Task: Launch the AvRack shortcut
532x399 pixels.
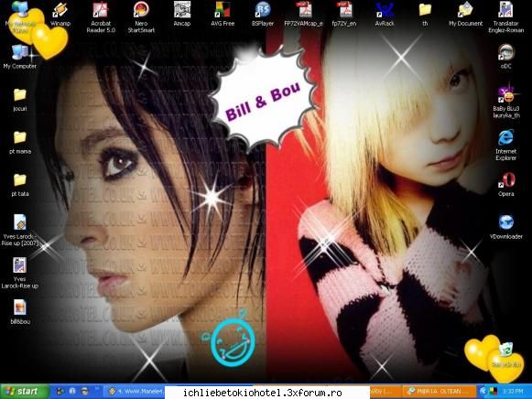Action: (385, 15)
